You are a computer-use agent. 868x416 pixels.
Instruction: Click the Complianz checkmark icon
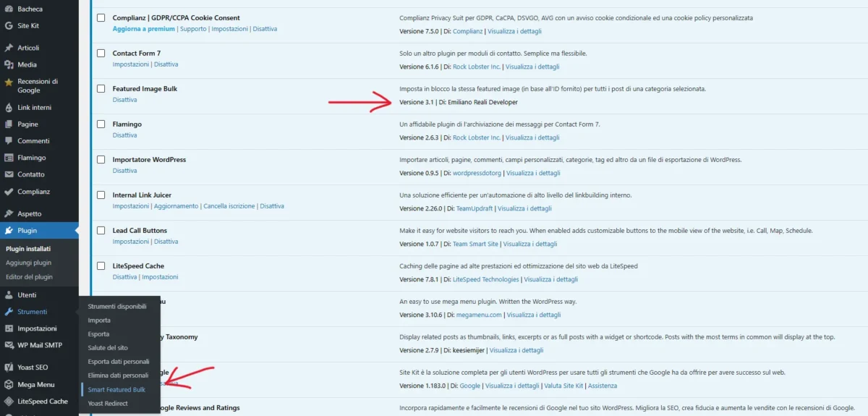(9, 192)
